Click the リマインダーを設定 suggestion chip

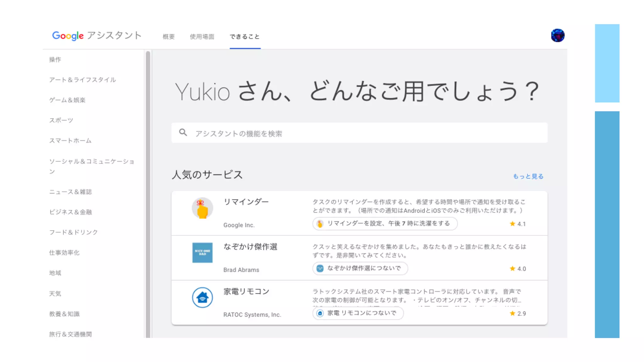pyautogui.click(x=385, y=224)
